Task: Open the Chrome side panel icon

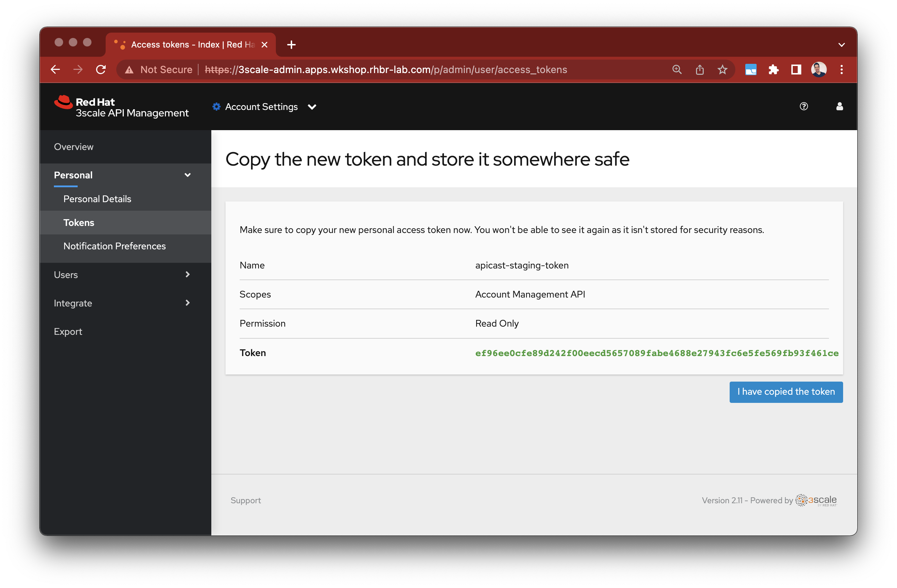Action: pyautogui.click(x=796, y=70)
